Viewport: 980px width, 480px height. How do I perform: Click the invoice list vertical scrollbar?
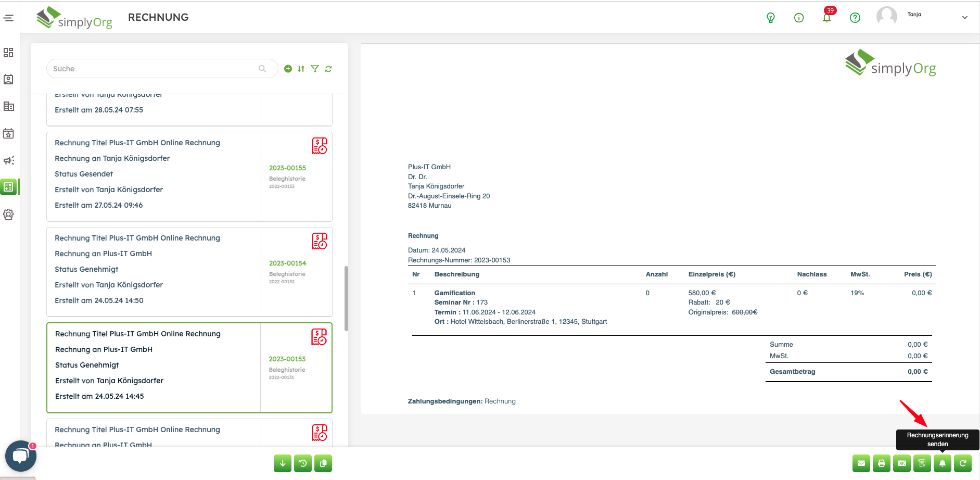(346, 298)
